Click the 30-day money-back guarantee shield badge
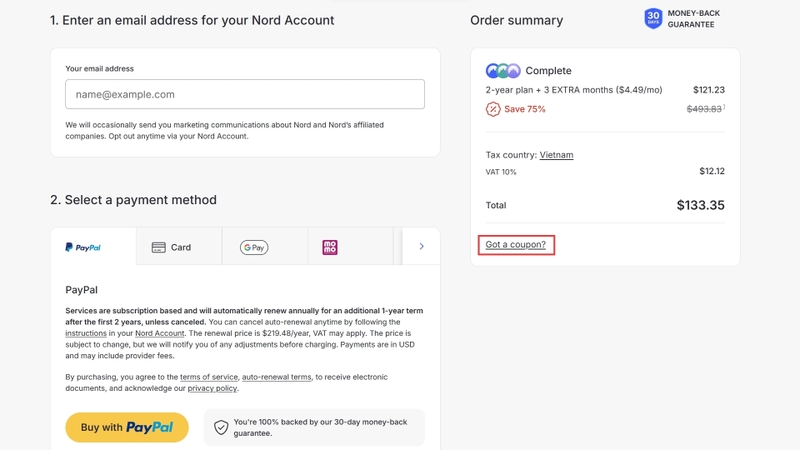Viewport: 800px width, 450px height. [x=653, y=18]
